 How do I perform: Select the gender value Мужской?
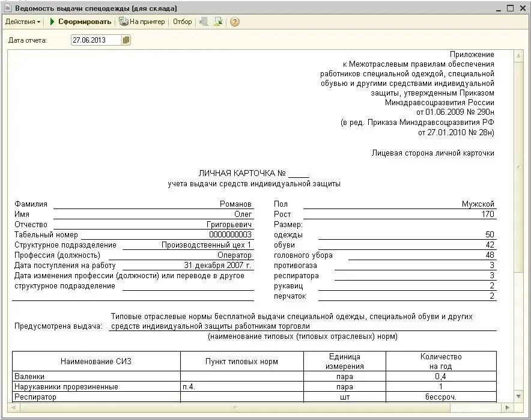[x=478, y=204]
